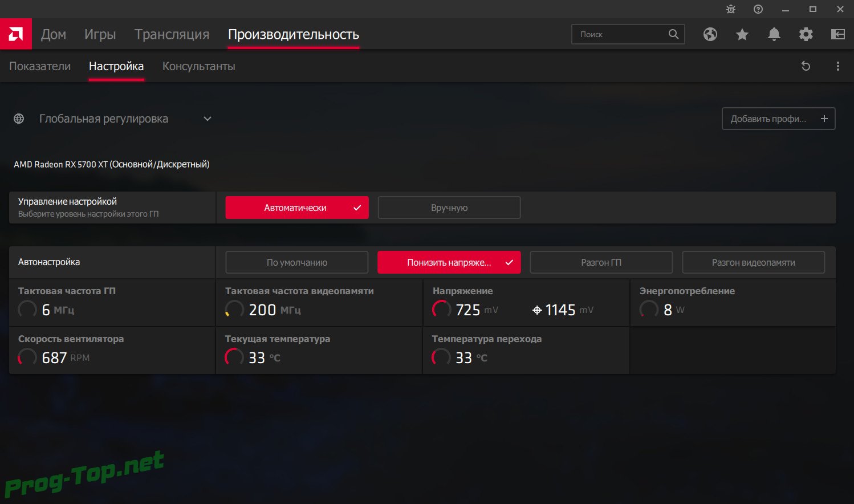Screen dimensions: 854x504
Task: Select Разгон ГП preset
Action: (x=601, y=262)
